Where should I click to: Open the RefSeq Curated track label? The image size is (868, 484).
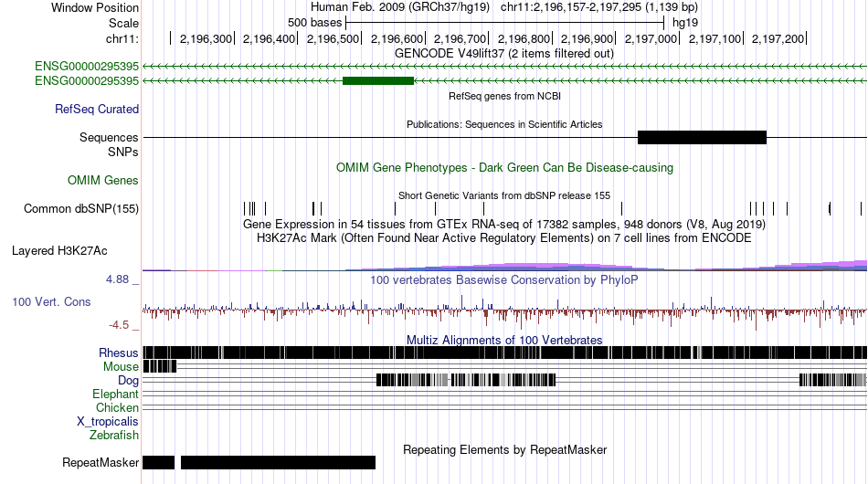click(97, 109)
